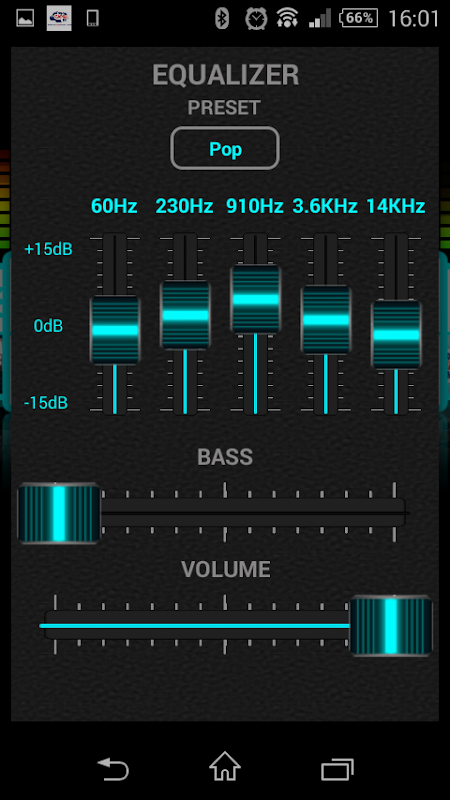Viewport: 450px width, 800px height.
Task: Click the 14KHz band slider knob
Action: click(x=396, y=335)
